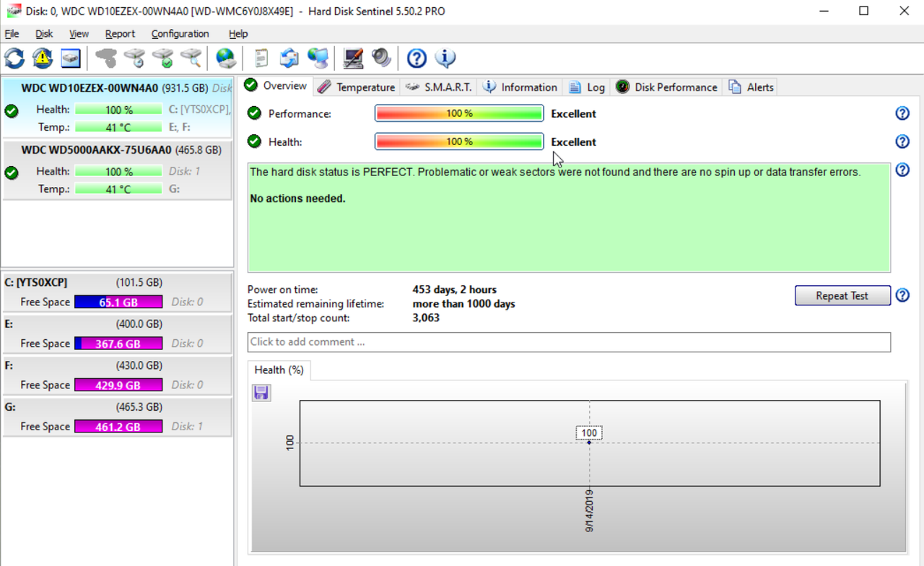Image resolution: width=924 pixels, height=566 pixels.
Task: Click the 100 data point label on graph
Action: (x=589, y=433)
